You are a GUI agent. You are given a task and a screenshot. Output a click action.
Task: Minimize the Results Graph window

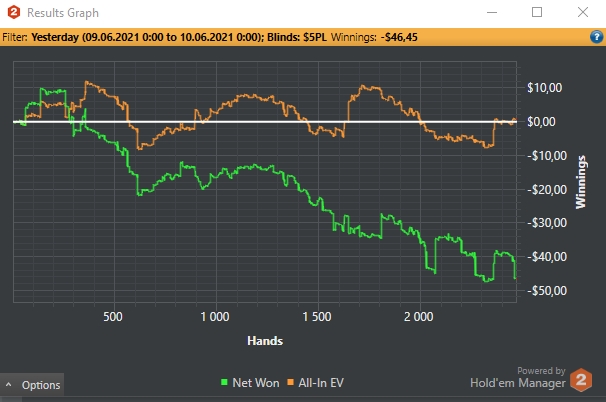click(492, 12)
